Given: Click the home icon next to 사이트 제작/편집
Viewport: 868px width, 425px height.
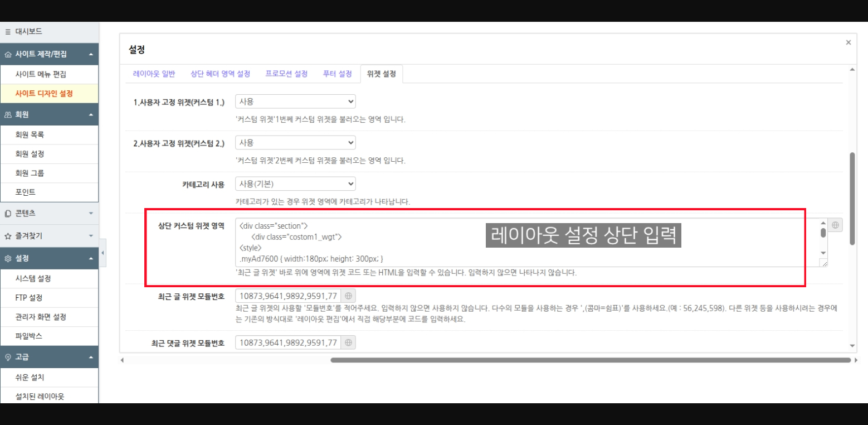Looking at the screenshot, I should (x=8, y=54).
